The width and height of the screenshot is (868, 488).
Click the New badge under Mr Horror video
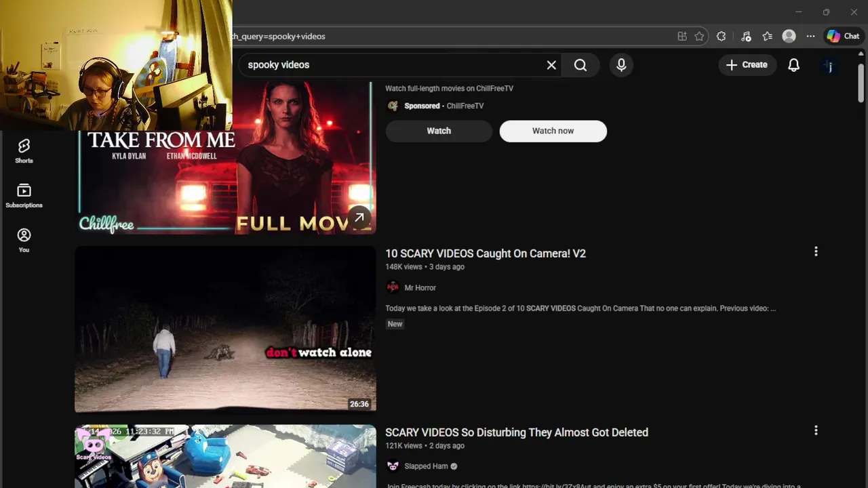click(395, 324)
